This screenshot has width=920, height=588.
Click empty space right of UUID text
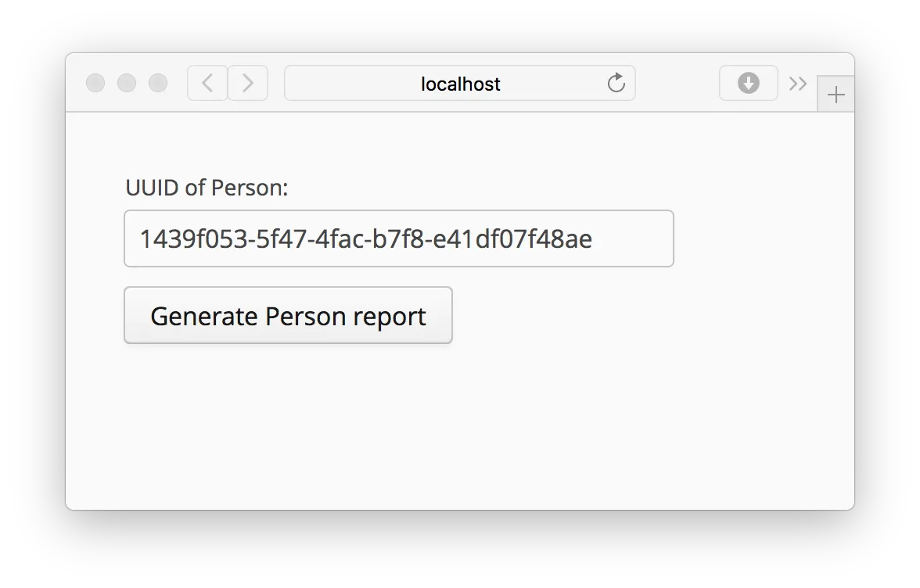pos(634,238)
